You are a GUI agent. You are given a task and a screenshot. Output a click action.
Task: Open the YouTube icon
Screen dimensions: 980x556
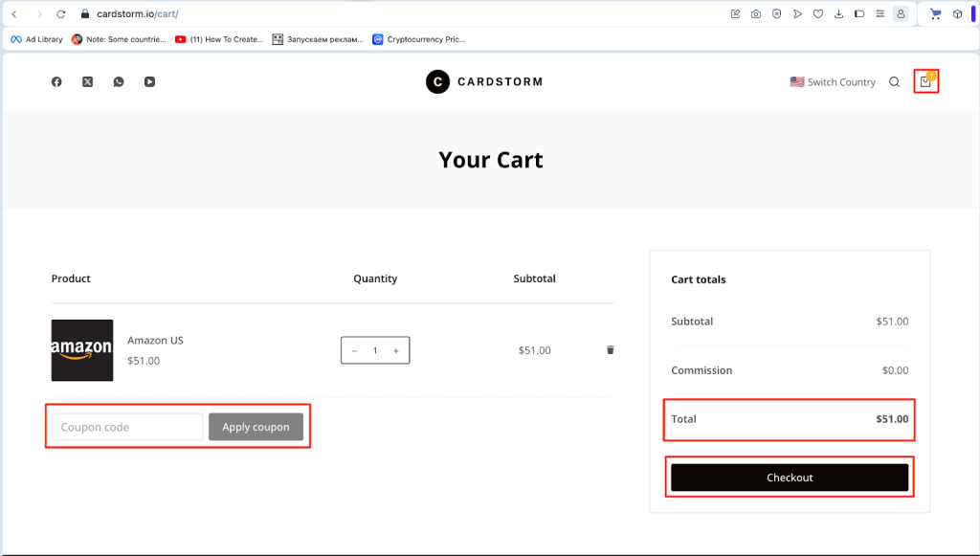click(149, 81)
